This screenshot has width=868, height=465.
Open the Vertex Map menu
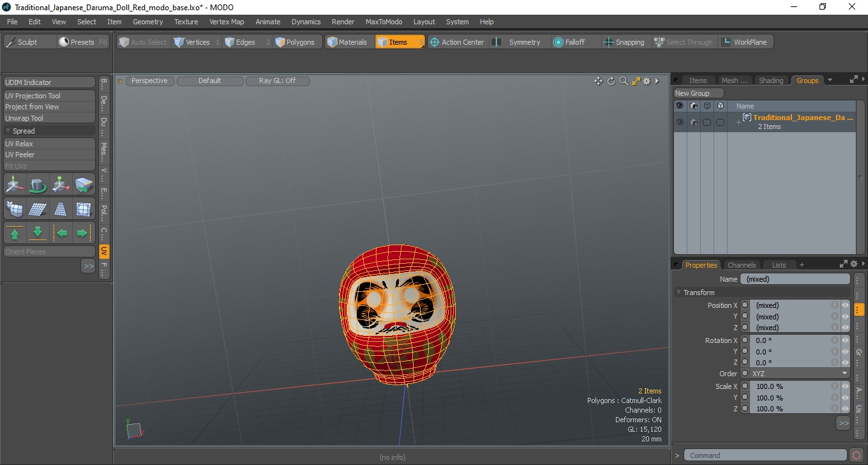pyautogui.click(x=227, y=22)
